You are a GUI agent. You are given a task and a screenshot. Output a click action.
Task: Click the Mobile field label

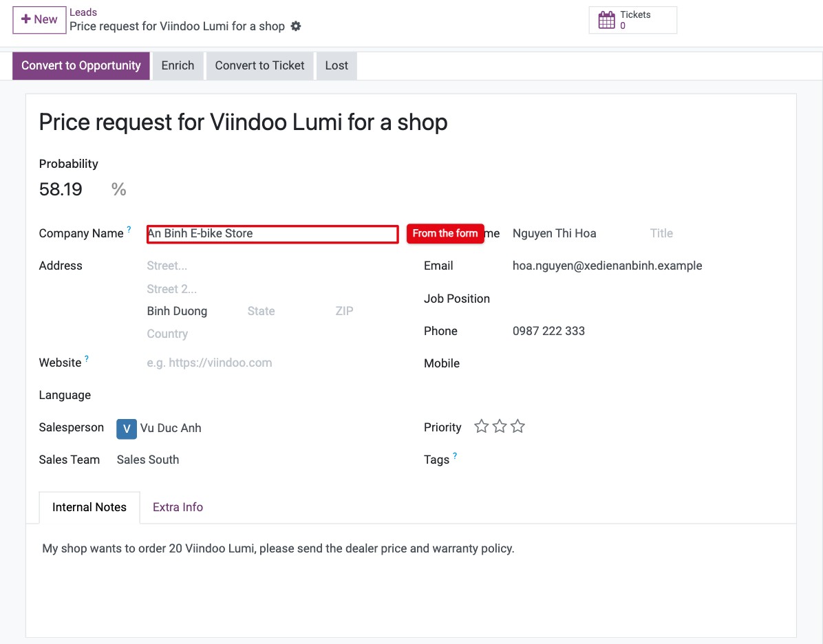pyautogui.click(x=441, y=363)
